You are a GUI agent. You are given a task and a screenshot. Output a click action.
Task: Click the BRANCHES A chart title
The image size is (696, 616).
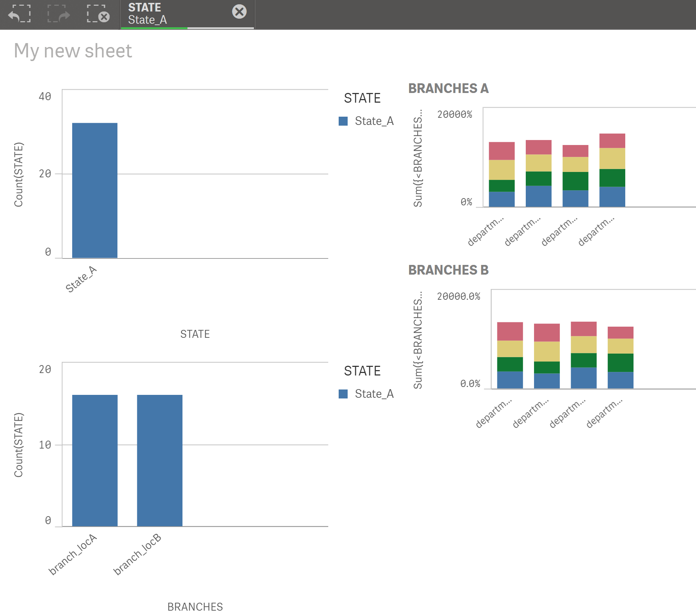point(448,88)
